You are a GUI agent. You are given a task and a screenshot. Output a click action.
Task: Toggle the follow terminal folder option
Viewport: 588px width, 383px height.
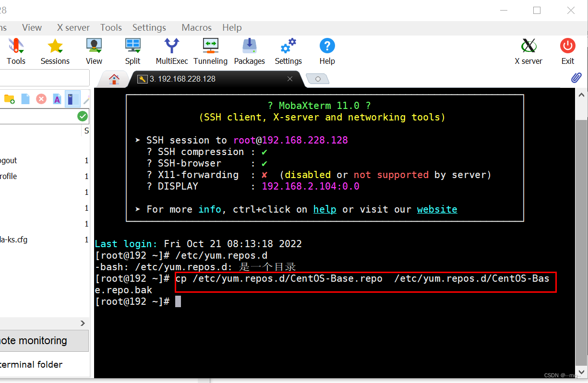coord(31,364)
